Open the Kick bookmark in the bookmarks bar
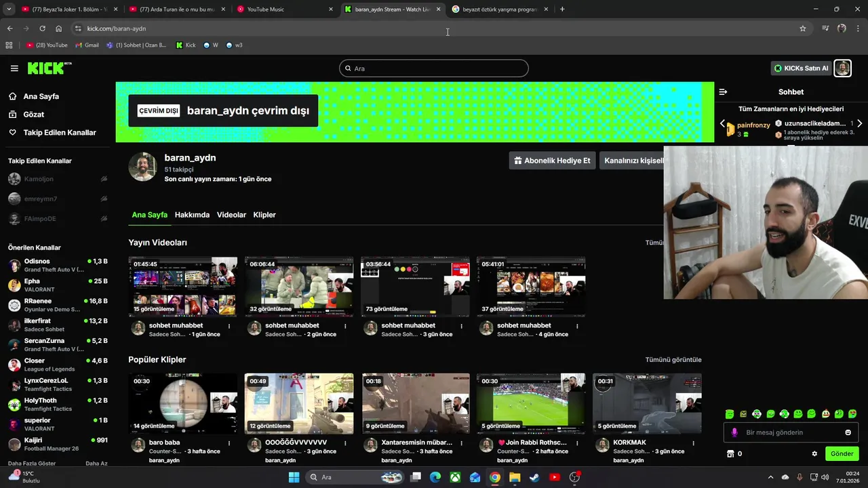Screen dimensions: 868x488 tap(185, 45)
